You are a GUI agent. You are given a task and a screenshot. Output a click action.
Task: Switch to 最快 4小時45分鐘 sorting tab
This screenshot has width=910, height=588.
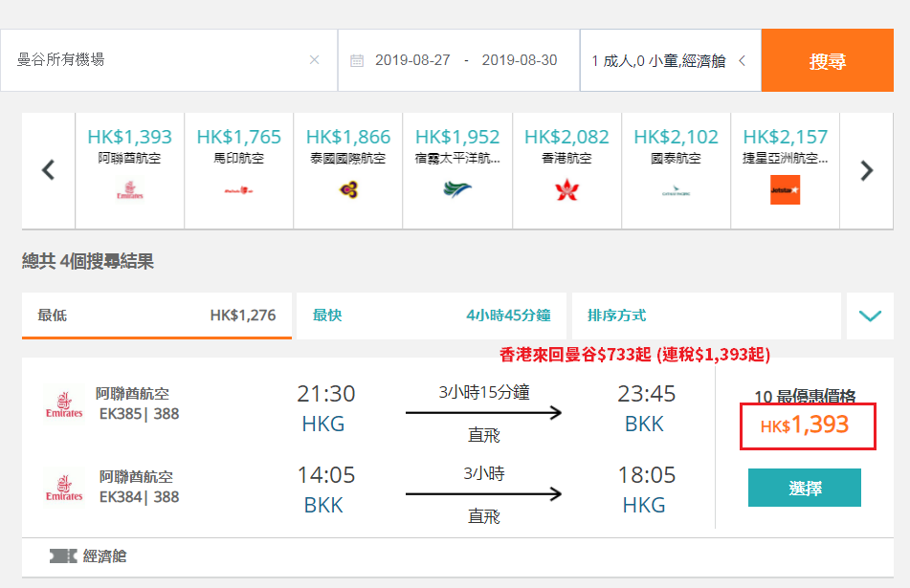click(x=432, y=316)
